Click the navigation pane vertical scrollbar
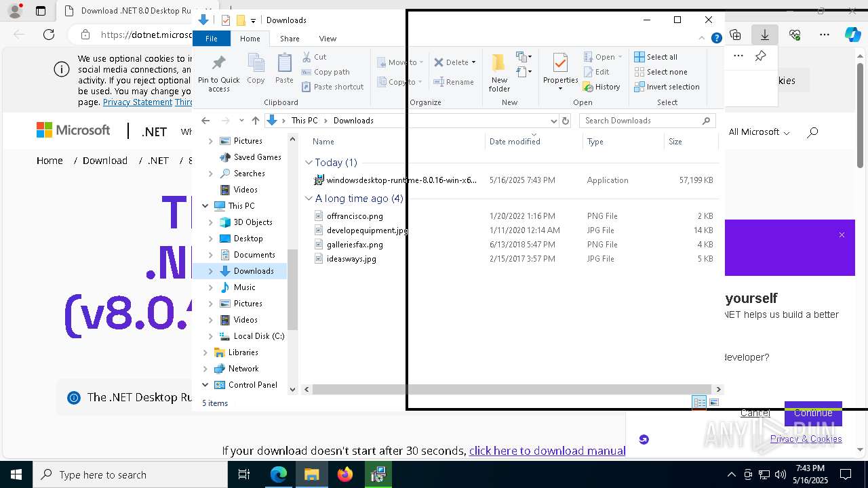Image resolution: width=868 pixels, height=488 pixels. 293,289
